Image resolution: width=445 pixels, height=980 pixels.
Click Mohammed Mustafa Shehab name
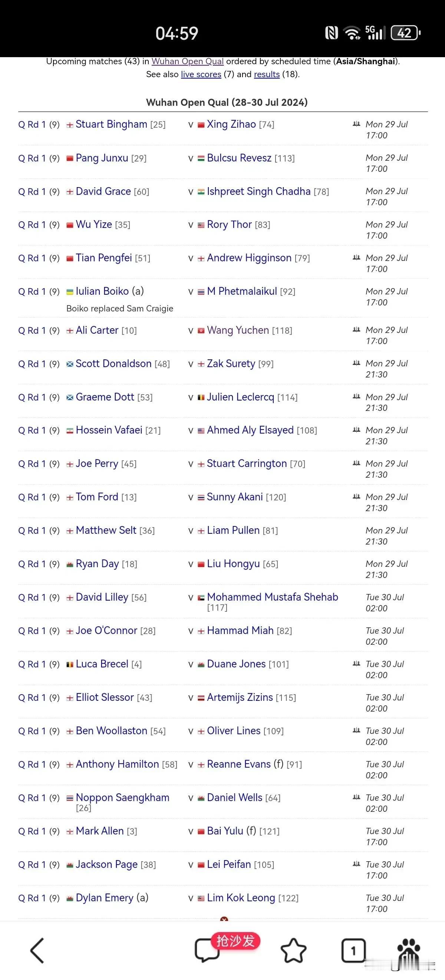(273, 597)
